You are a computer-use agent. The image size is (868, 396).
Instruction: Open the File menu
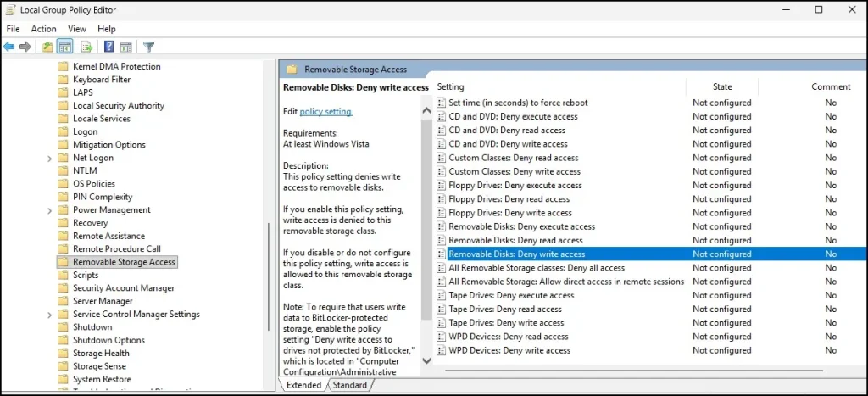13,29
